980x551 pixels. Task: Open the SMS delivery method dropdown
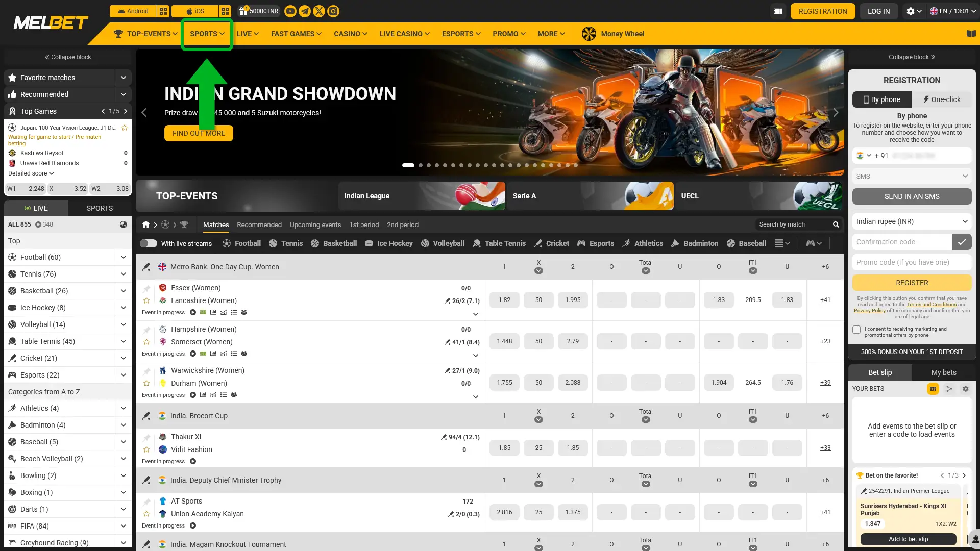click(912, 176)
